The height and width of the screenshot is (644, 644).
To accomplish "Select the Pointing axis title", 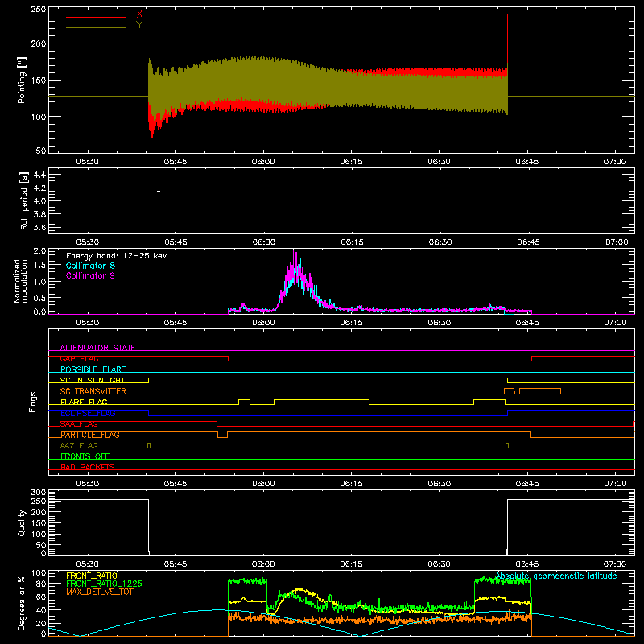I will tap(22, 80).
